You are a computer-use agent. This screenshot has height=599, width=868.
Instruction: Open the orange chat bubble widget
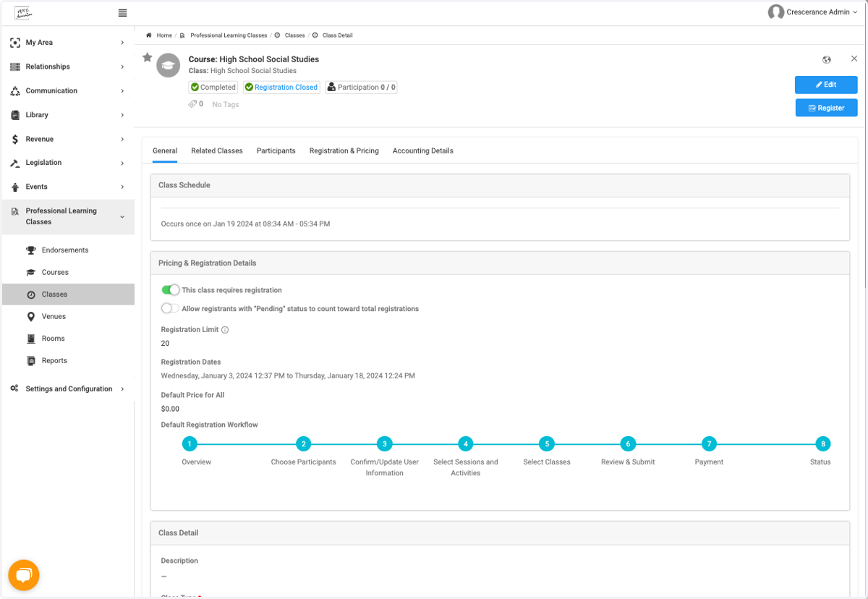pos(24,576)
